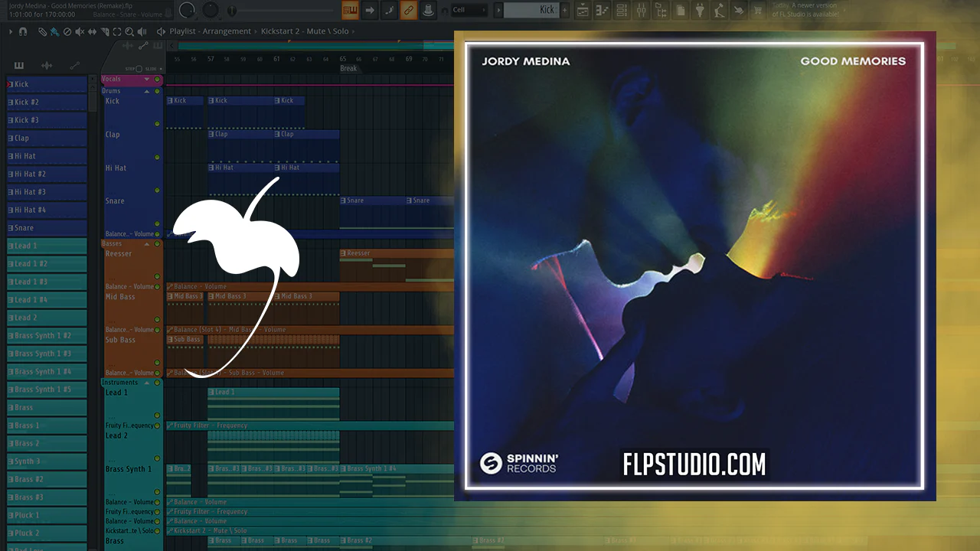980x551 pixels.
Task: Collapse the Instruments track group
Action: [x=147, y=383]
